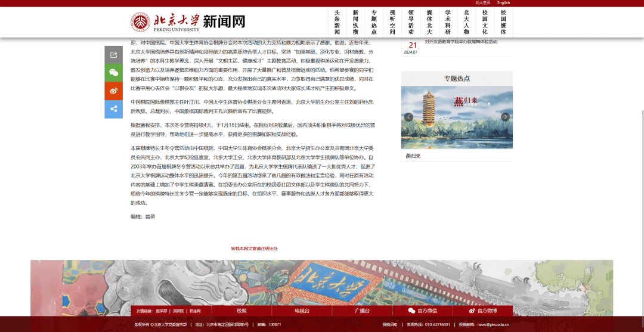The width and height of the screenshot is (644, 332).
Task: Open 新闻纵横 navigation menu
Action: [355, 22]
